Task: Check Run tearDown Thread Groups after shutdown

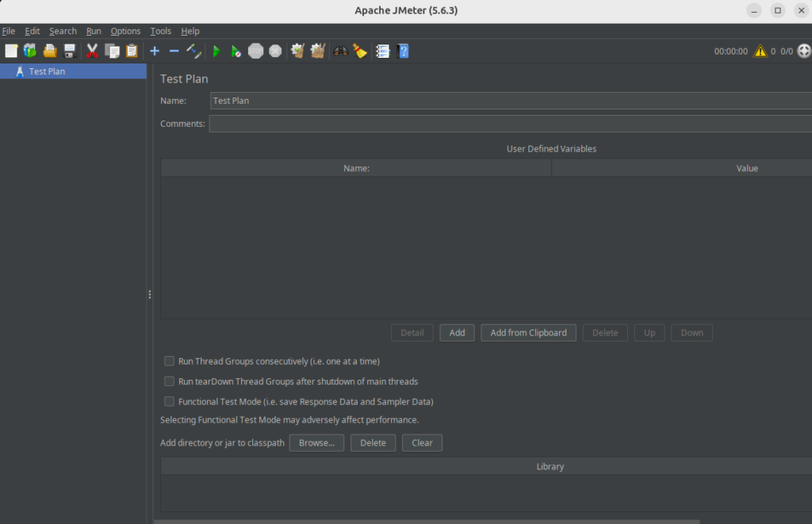Action: click(x=169, y=381)
